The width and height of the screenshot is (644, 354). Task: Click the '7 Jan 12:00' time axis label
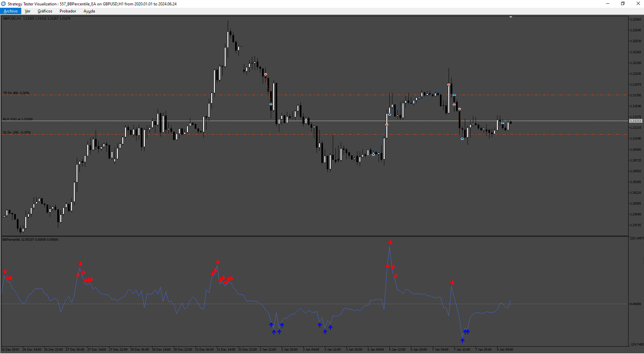(x=462, y=350)
